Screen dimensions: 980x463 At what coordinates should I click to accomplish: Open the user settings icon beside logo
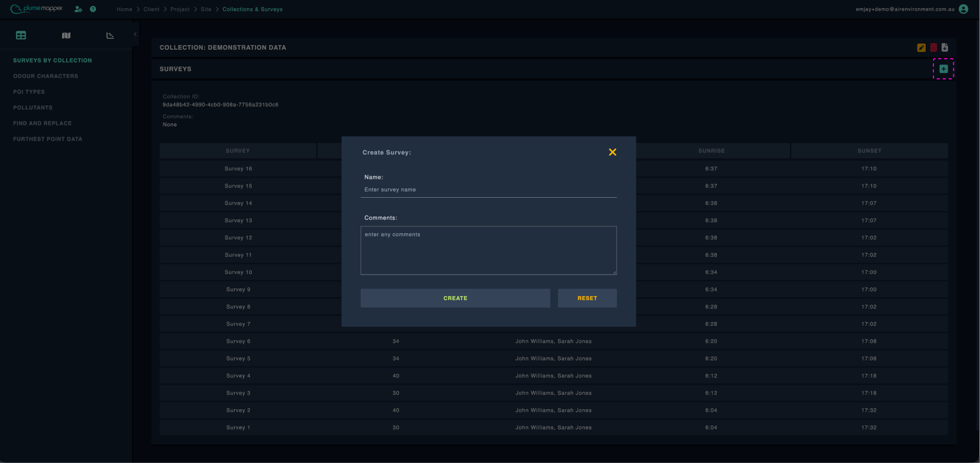(78, 9)
